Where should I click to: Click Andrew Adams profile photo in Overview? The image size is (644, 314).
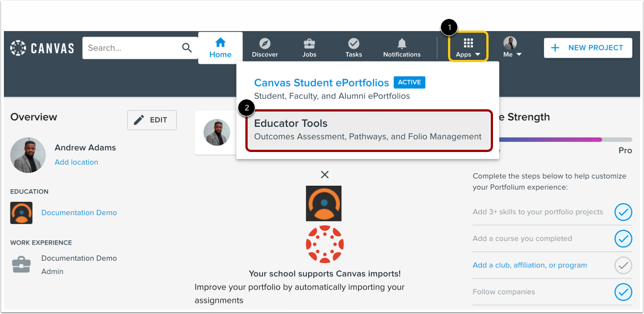(x=28, y=155)
